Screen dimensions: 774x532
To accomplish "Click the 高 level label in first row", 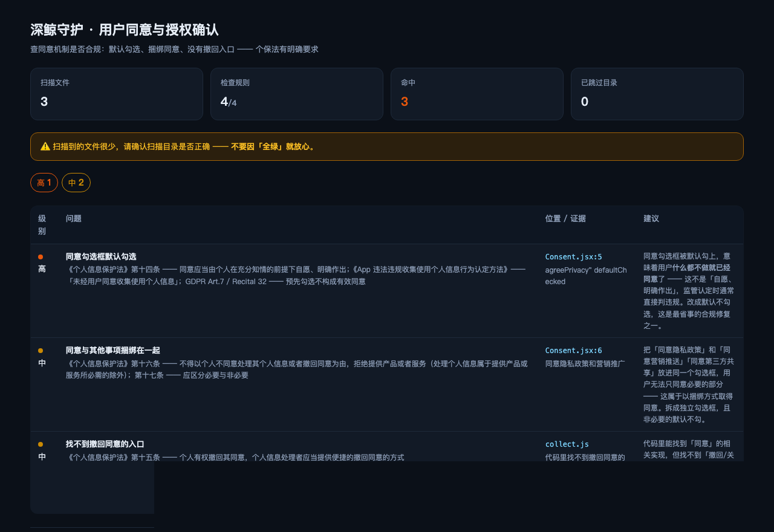I will click(42, 269).
